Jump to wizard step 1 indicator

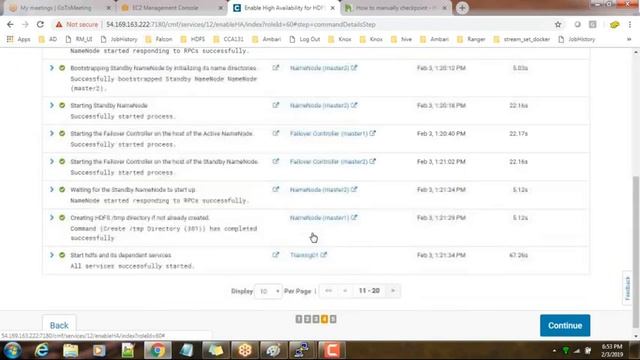(x=299, y=319)
